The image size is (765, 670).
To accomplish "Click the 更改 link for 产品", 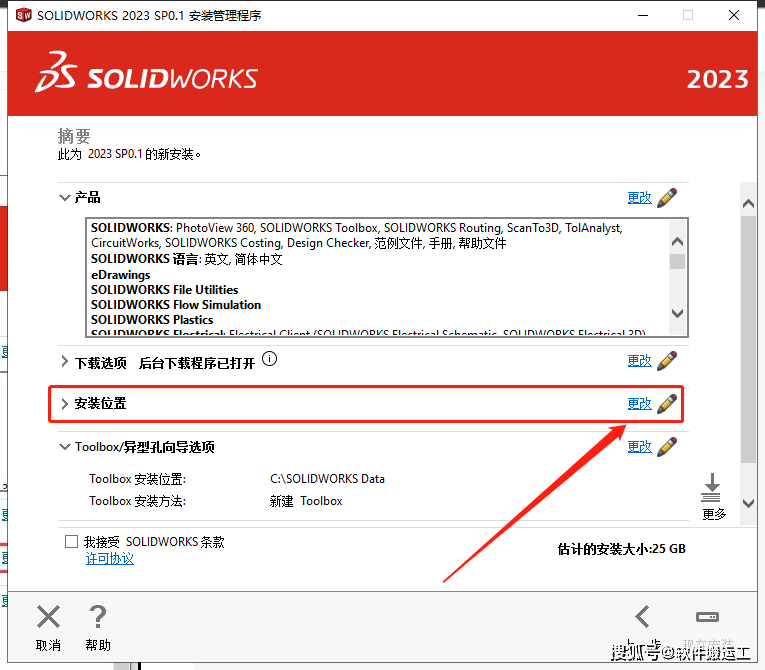I will (x=639, y=198).
